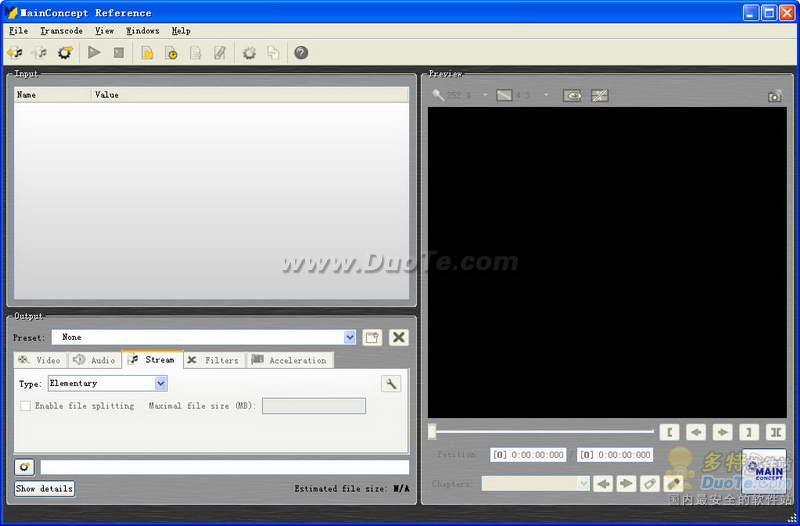The image size is (800, 526).
Task: Expand the Preset dropdown showing None
Action: pyautogui.click(x=349, y=337)
